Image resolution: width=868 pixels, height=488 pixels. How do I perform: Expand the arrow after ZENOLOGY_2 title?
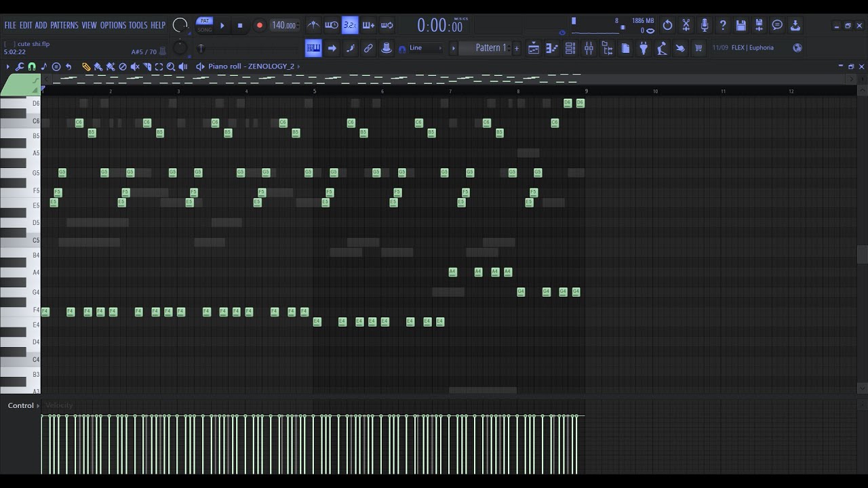pyautogui.click(x=299, y=66)
